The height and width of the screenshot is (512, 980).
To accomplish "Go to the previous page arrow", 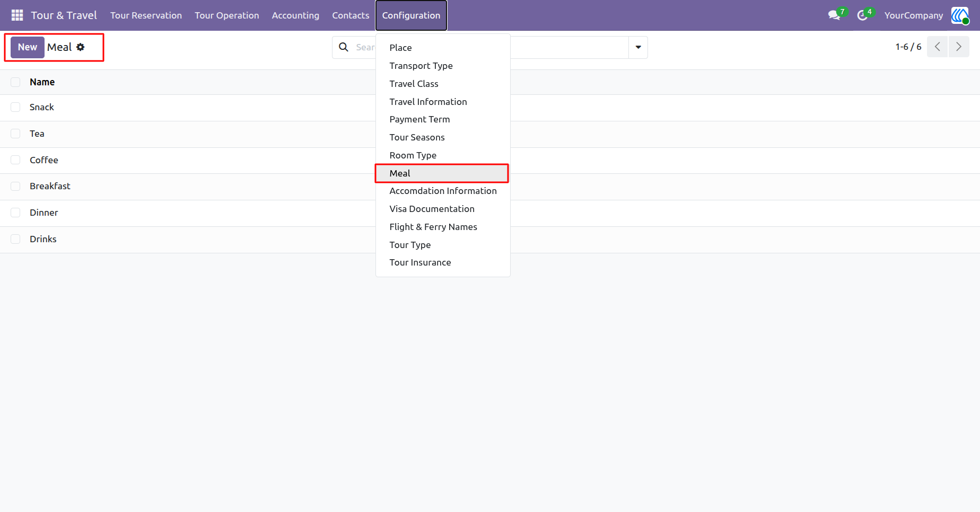I will (938, 47).
